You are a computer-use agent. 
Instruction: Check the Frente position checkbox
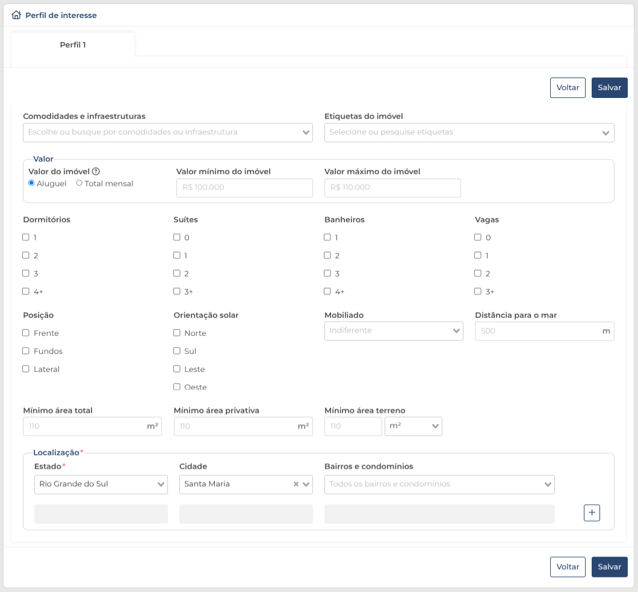pyautogui.click(x=26, y=333)
